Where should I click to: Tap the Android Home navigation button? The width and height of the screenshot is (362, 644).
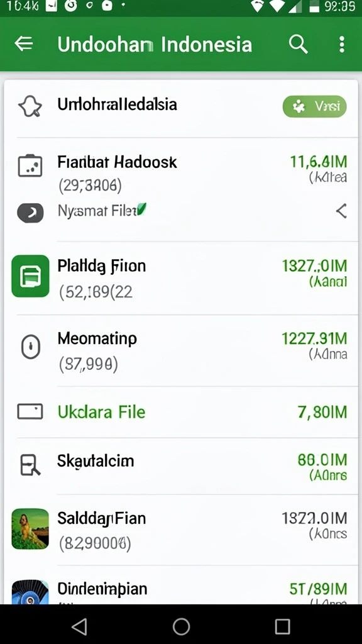(181, 627)
